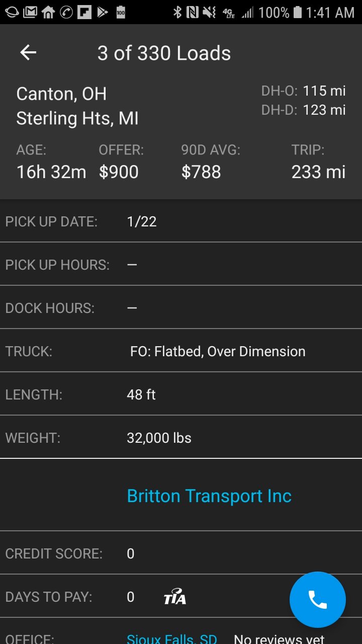
Task: Tap the Play Store notification icon
Action: [x=103, y=12]
